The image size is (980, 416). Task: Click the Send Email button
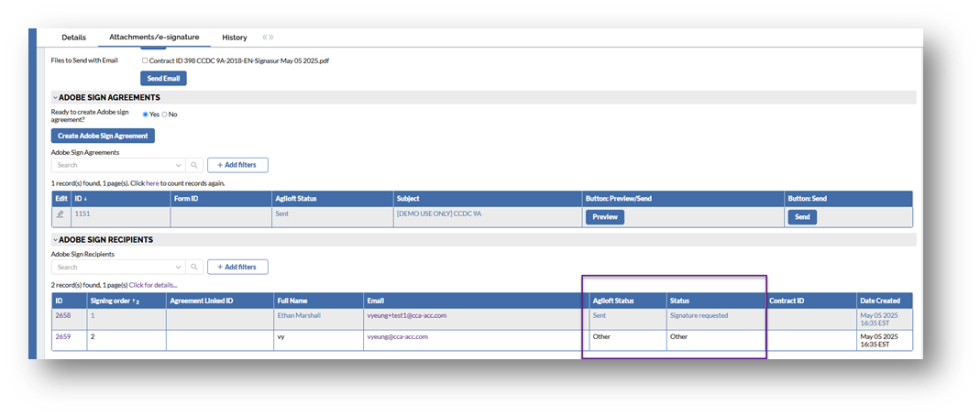(x=162, y=79)
